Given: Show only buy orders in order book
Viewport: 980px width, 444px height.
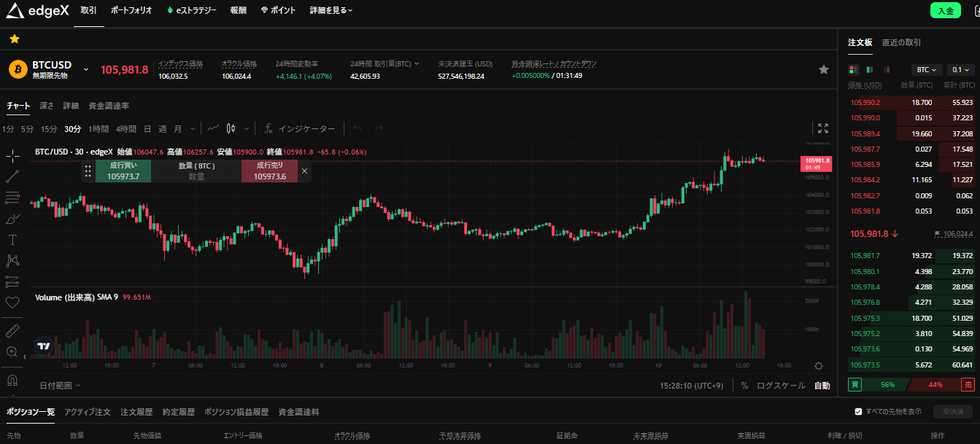Looking at the screenshot, I should coord(869,70).
